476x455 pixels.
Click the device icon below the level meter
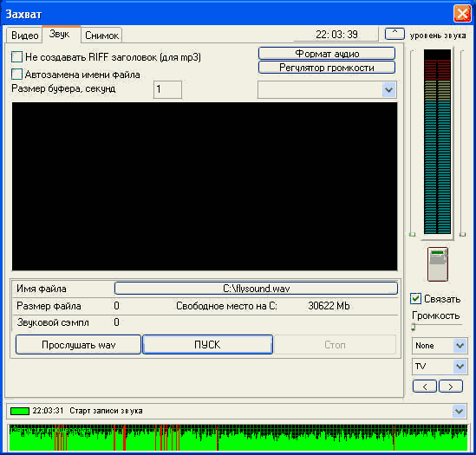(438, 264)
